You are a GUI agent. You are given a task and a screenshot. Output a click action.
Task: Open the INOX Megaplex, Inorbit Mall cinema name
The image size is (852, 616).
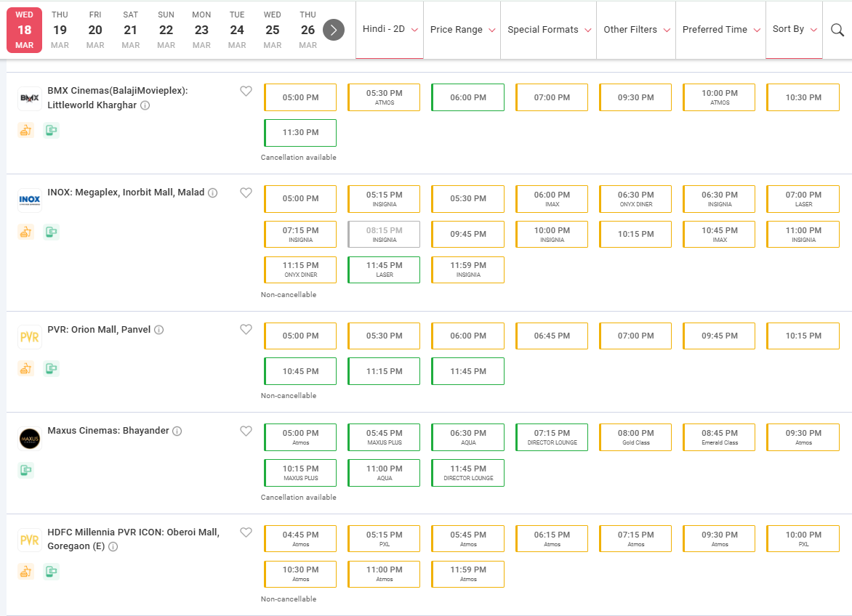pyautogui.click(x=126, y=192)
